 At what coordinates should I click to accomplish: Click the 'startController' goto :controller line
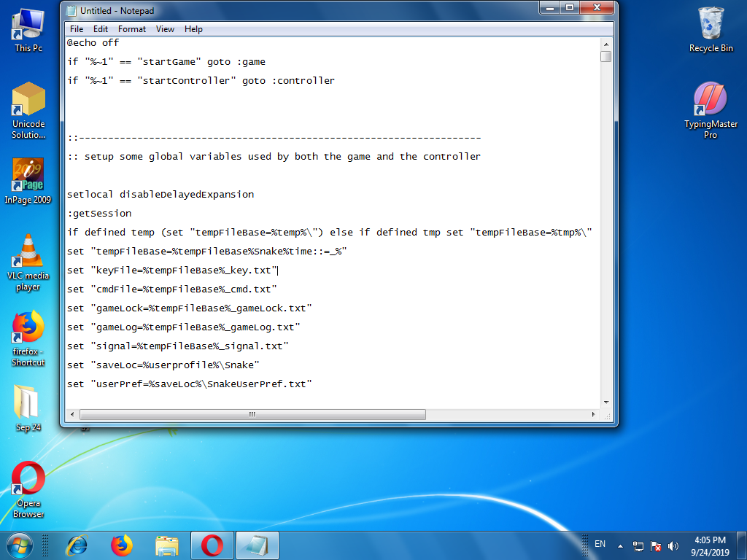[x=201, y=81]
